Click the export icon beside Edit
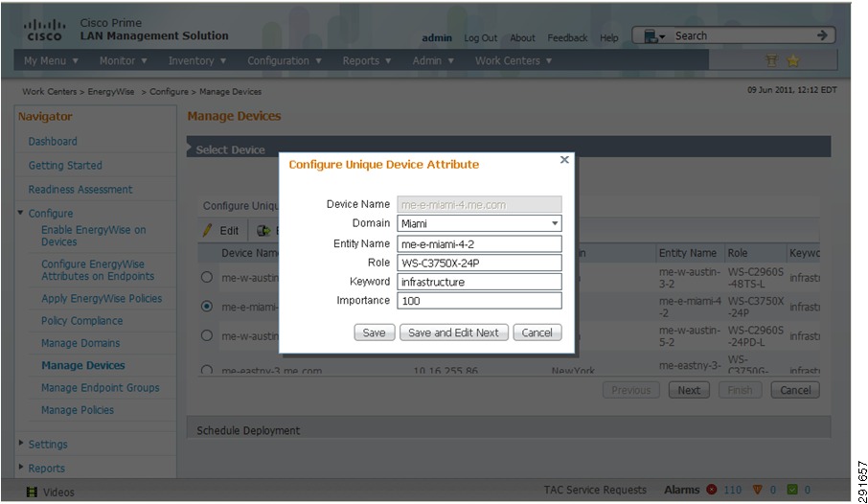The height and width of the screenshot is (504, 868). 264,230
